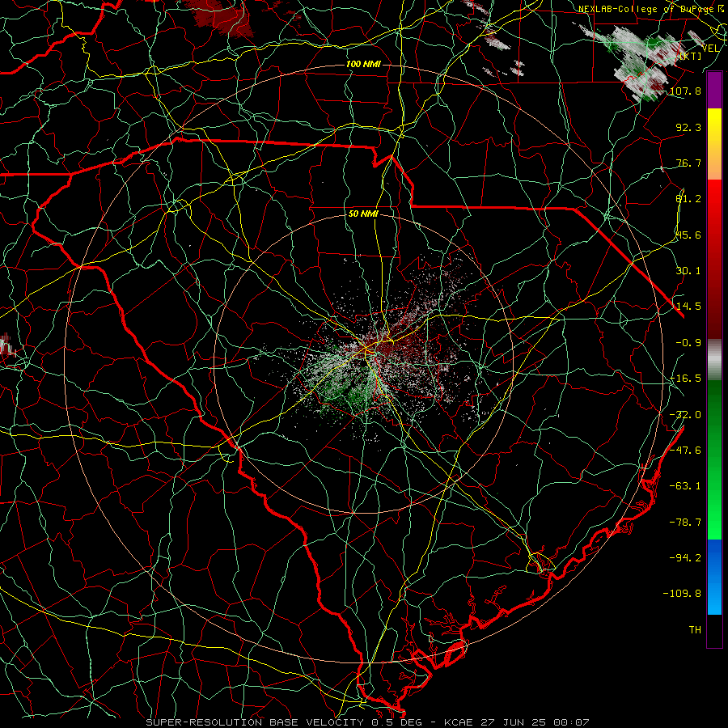The width and height of the screenshot is (728, 728).
Task: Click the Super-Resolution Base Velocity caption
Action: 368,722
